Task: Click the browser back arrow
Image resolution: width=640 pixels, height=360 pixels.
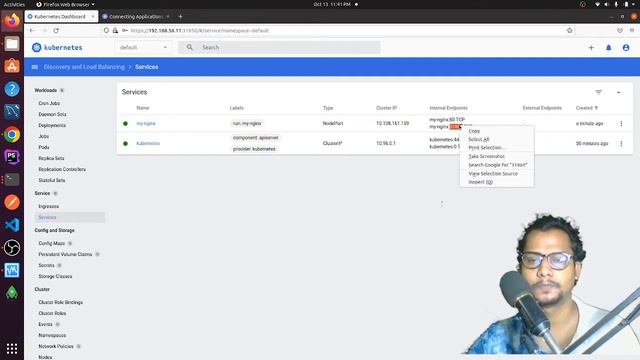Action: point(32,31)
